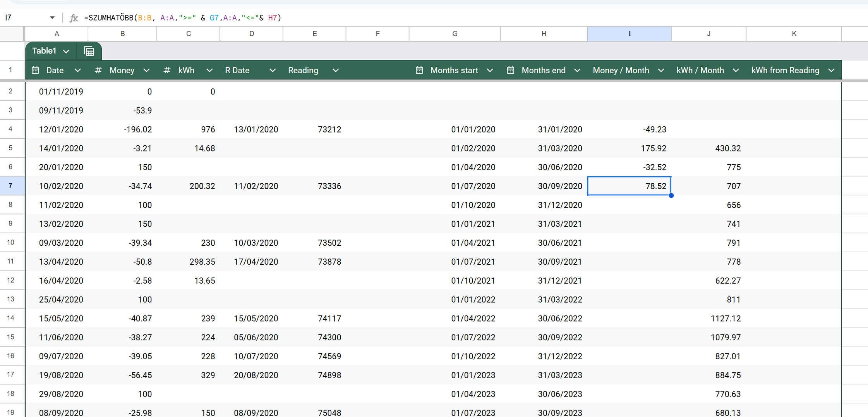Click the calendar icon in Months end header
This screenshot has height=417, width=868.
click(x=511, y=70)
